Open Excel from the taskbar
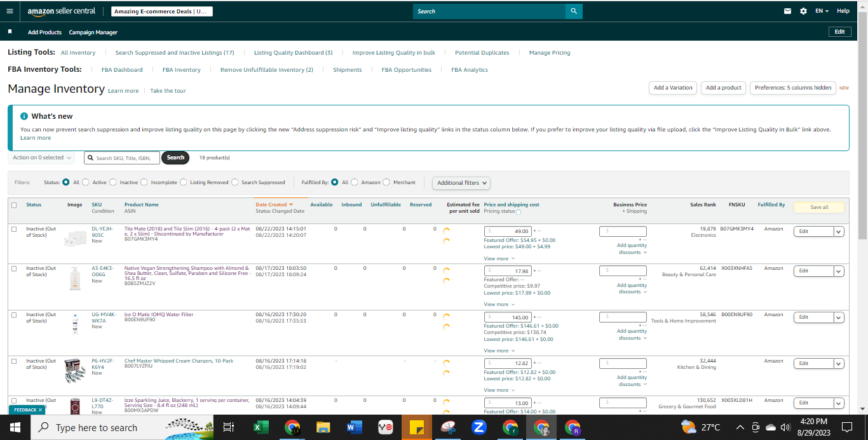The height and width of the screenshot is (440, 868). pos(261,427)
